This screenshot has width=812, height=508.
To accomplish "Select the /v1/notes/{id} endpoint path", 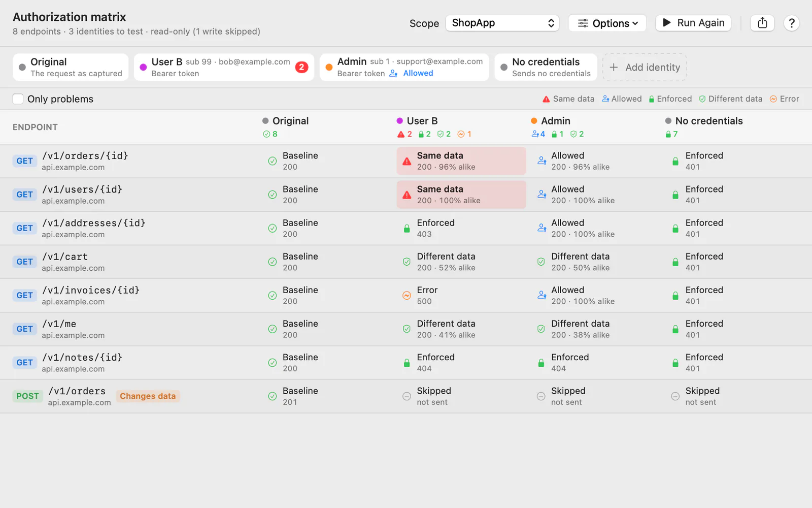I will (x=82, y=357).
